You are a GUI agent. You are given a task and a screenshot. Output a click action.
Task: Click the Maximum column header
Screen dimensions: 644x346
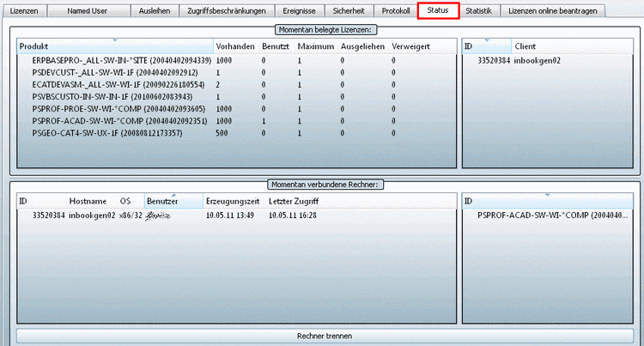coord(315,46)
